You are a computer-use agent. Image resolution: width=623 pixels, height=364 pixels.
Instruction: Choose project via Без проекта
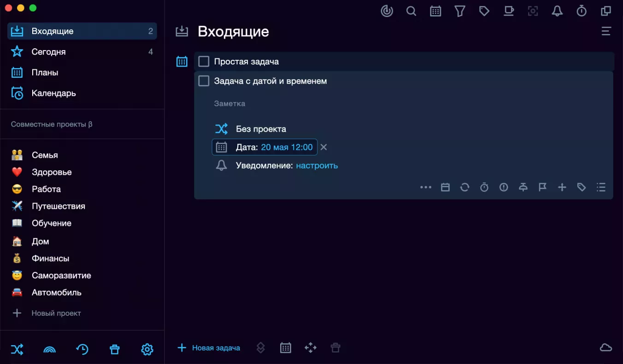[x=261, y=129]
